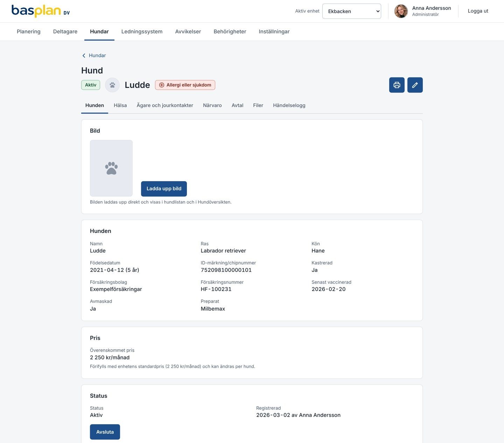Switch to the Händelselogg tab
Viewport: 504px width, 443px height.
point(289,105)
